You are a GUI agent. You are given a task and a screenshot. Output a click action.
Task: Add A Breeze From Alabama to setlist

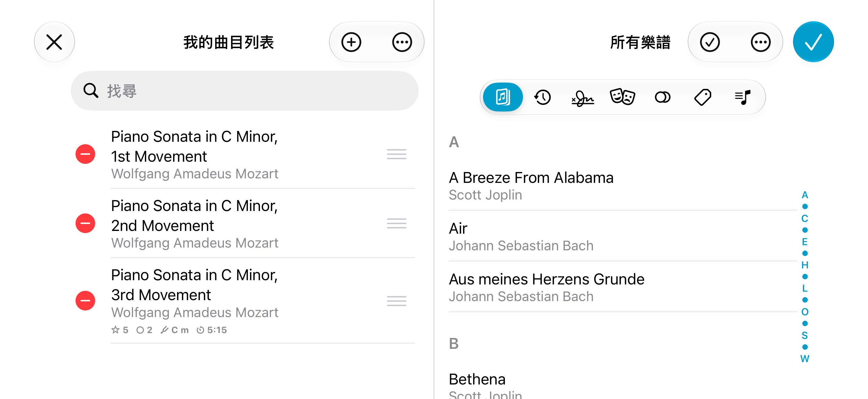coord(622,186)
